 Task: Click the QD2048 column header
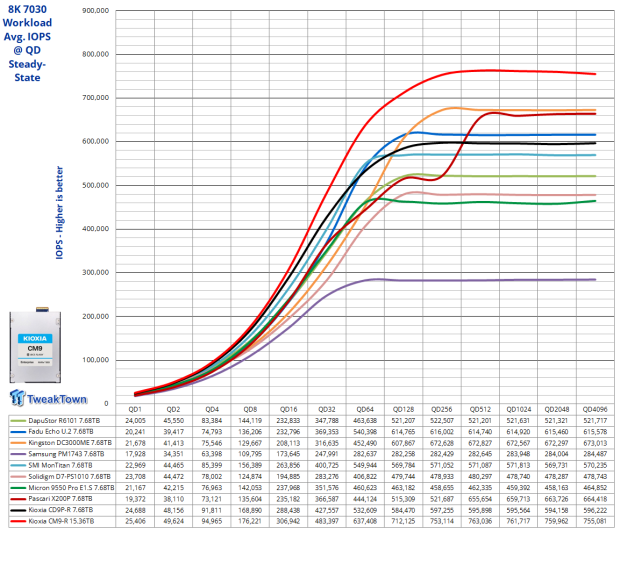point(557,409)
